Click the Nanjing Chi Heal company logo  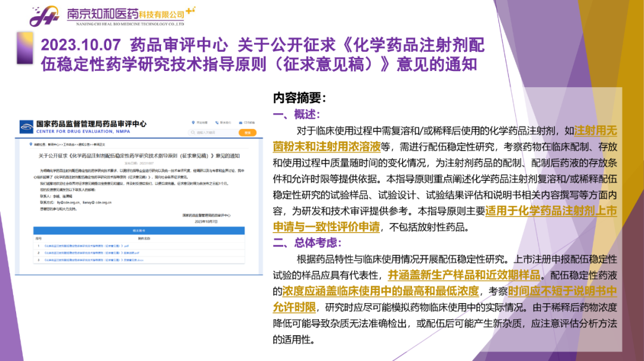45,17
